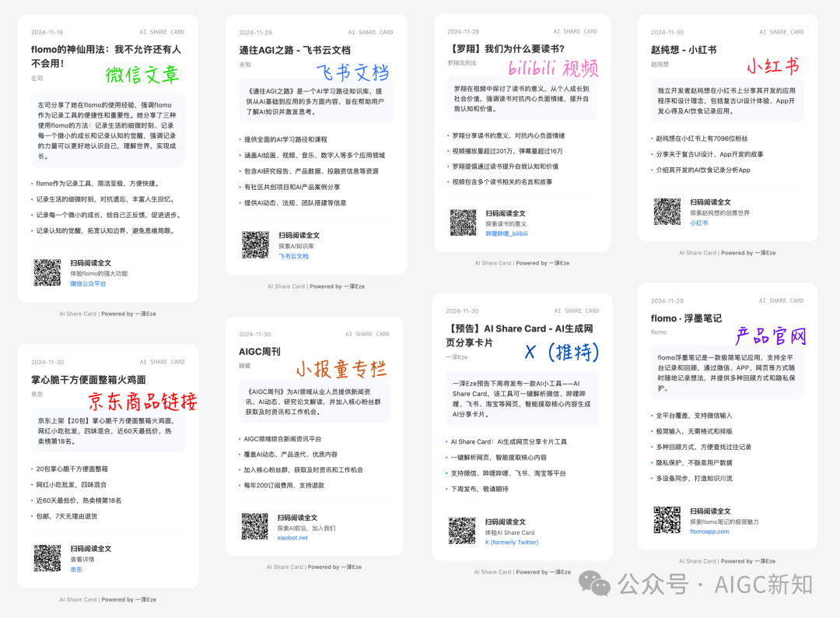840x618 pixels.
Task: Open the blue 小红书 source link
Action: click(x=698, y=223)
